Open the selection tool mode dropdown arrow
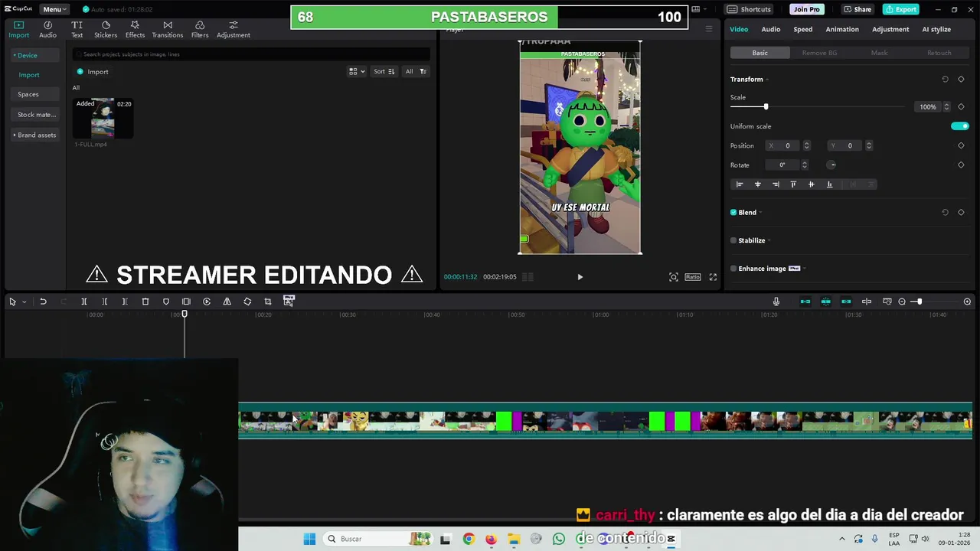The width and height of the screenshot is (980, 551). [24, 302]
